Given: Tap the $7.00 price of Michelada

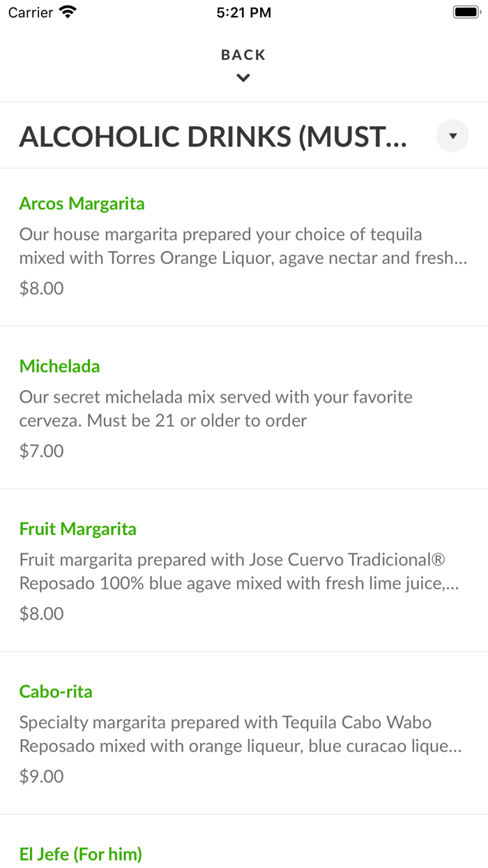Looking at the screenshot, I should click(x=41, y=450).
